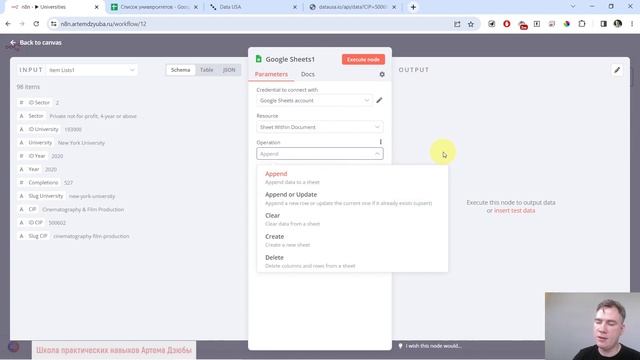Select the ID Sector schema field
Screen dimensions: 640x360
(35, 102)
